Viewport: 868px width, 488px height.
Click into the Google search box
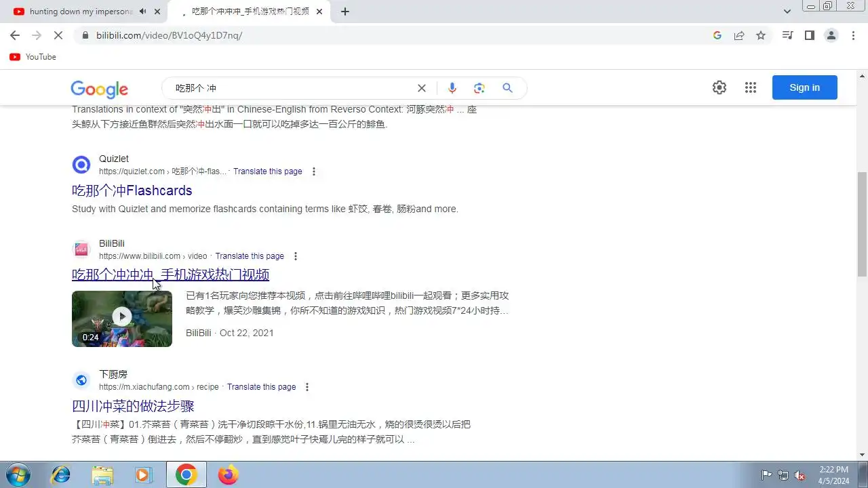(292, 88)
